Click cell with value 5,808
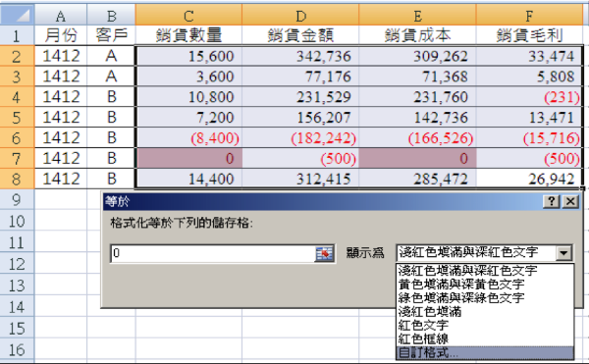589x364 pixels. [529, 77]
